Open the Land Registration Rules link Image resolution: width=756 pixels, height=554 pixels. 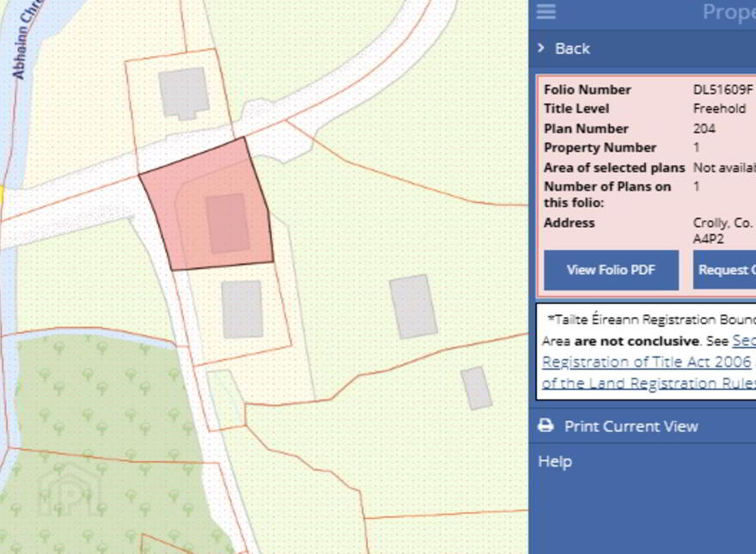click(x=649, y=383)
